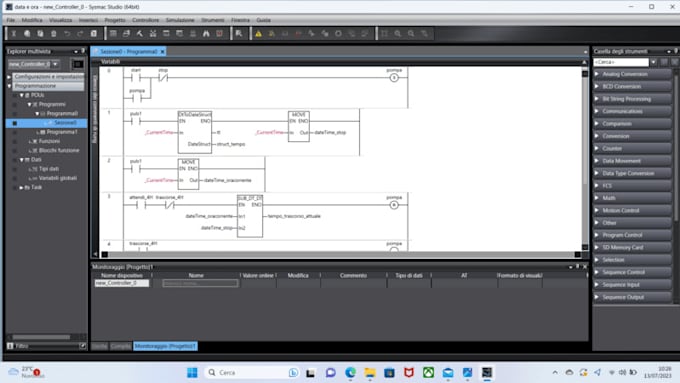680x383 pixels.
Task: Open the Visualizza menu
Action: (60, 20)
